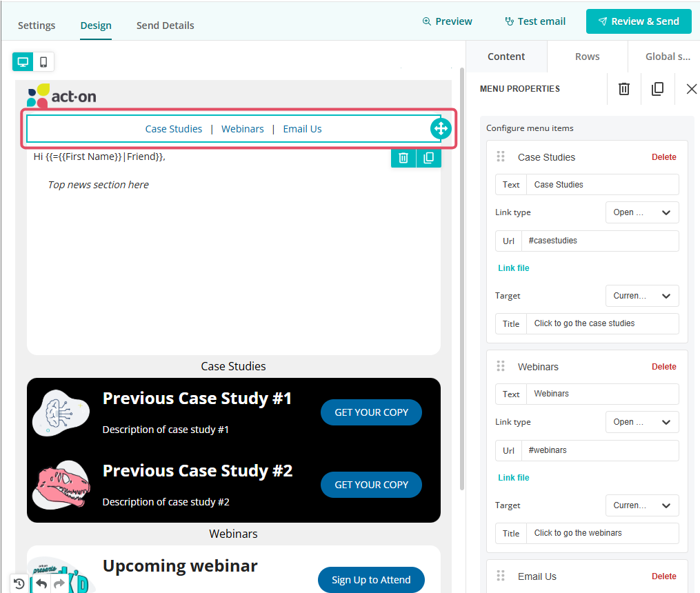Switch to the Content panel tab

point(506,57)
